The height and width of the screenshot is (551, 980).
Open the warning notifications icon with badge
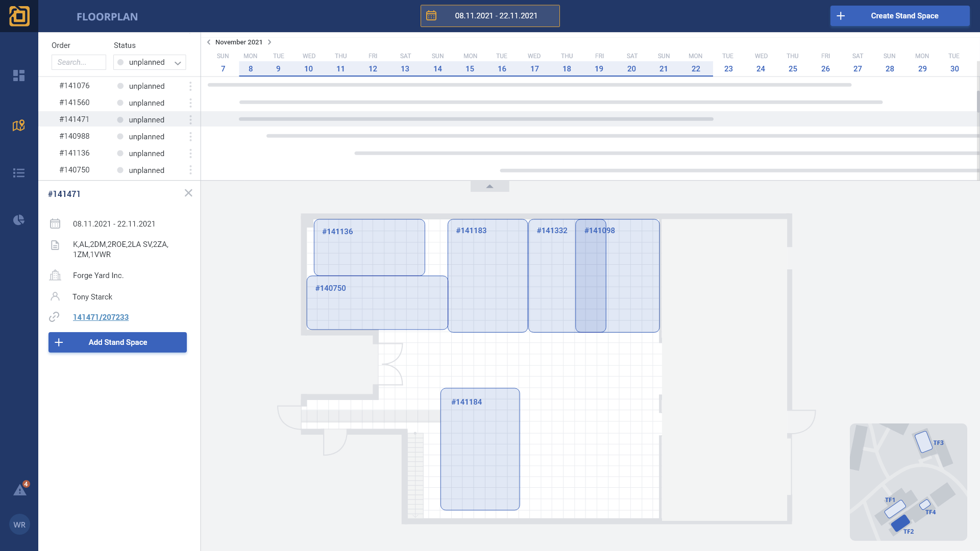20,490
